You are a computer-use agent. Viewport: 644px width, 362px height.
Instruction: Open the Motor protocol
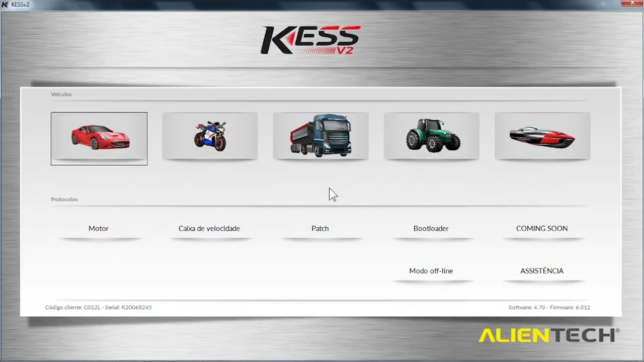coord(99,228)
